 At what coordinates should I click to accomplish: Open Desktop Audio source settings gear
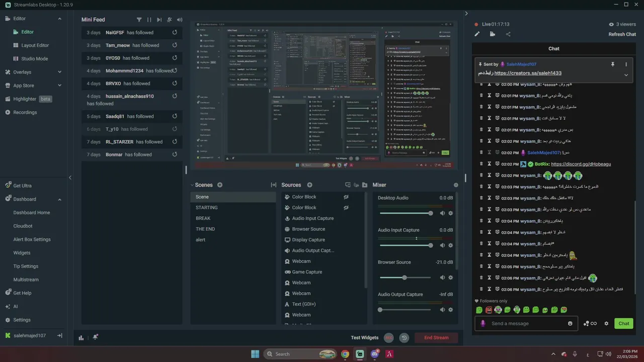(x=450, y=213)
